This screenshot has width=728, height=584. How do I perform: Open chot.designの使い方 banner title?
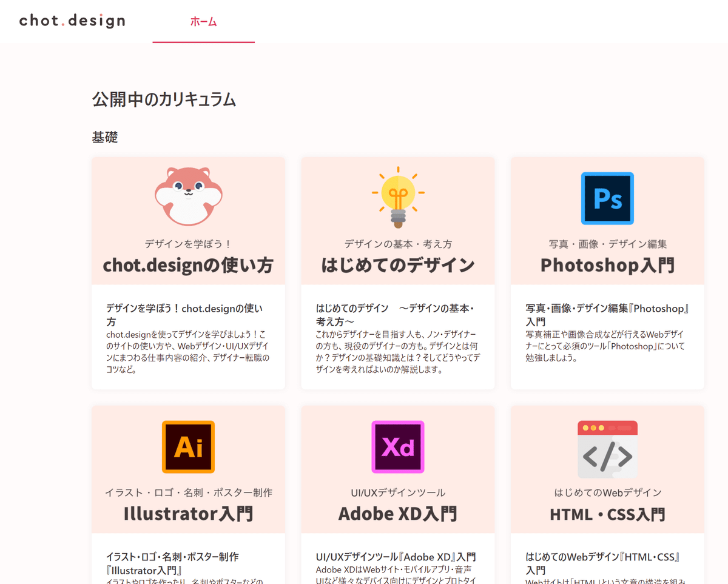188,265
